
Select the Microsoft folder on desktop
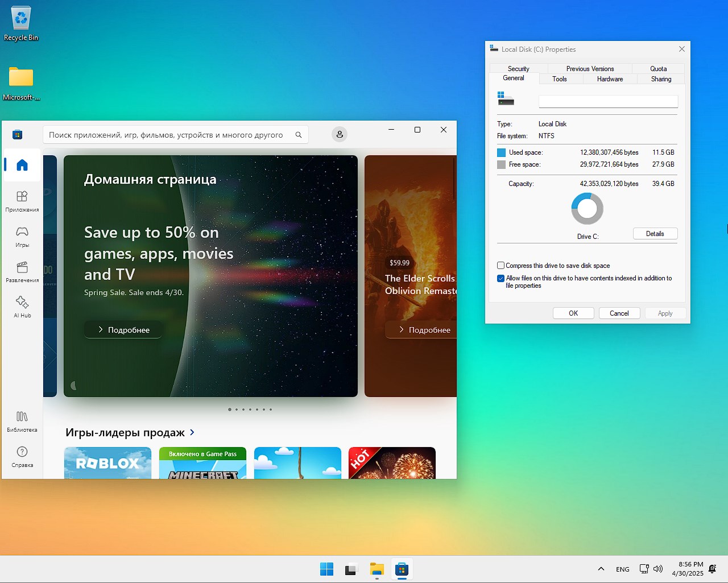[x=21, y=83]
